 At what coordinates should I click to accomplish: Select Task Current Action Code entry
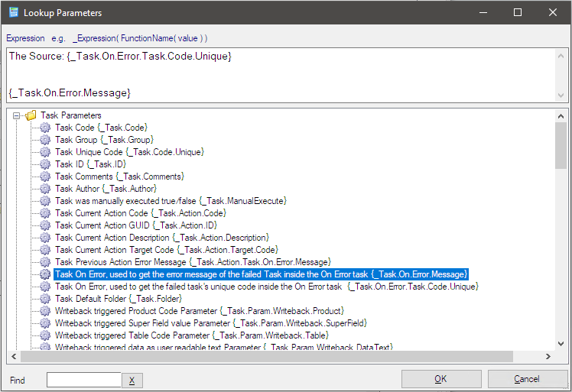[141, 213]
